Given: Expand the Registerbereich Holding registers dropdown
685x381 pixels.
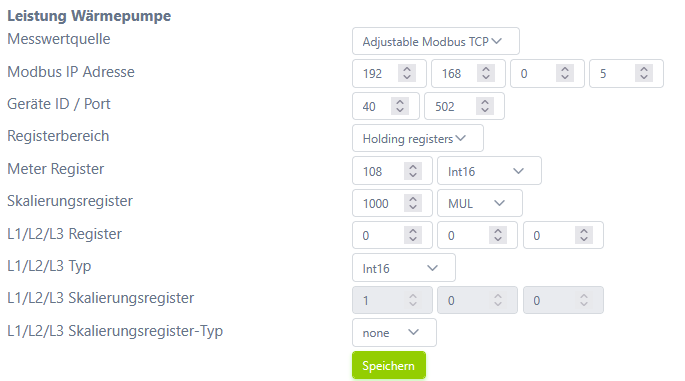Looking at the screenshot, I should pyautogui.click(x=418, y=139).
